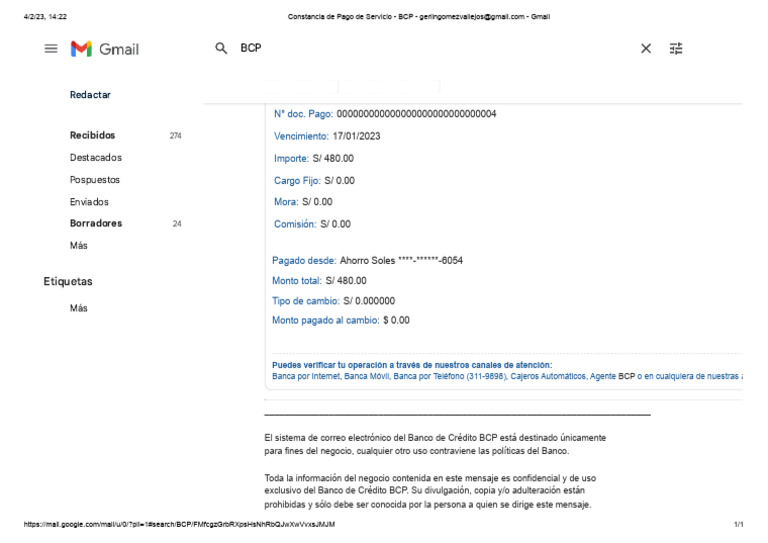Click the 24 count beside Borradores
The image size is (768, 543).
coord(177,224)
